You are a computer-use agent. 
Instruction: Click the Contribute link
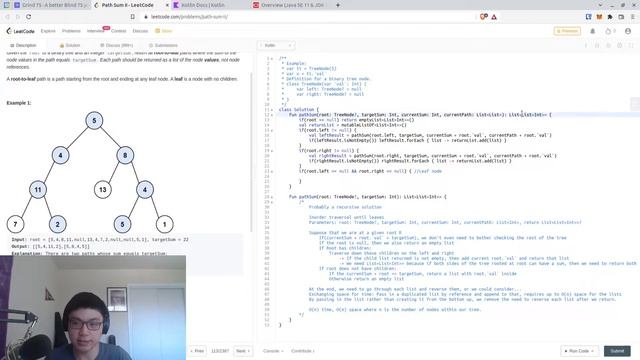point(302,351)
